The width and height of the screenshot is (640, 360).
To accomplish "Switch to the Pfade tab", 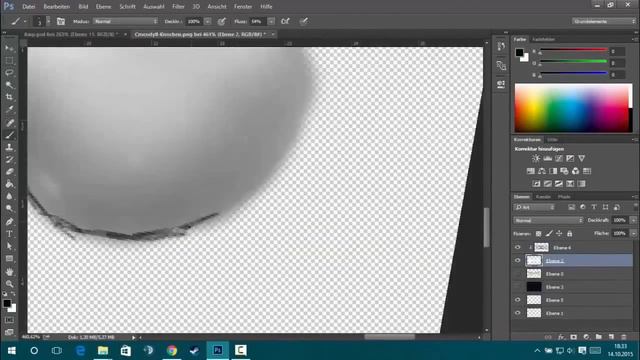I will click(x=564, y=197).
